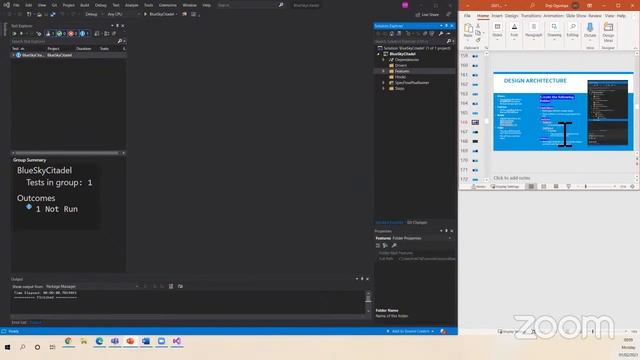Click the Output window vertical scrollbar

coord(368,302)
